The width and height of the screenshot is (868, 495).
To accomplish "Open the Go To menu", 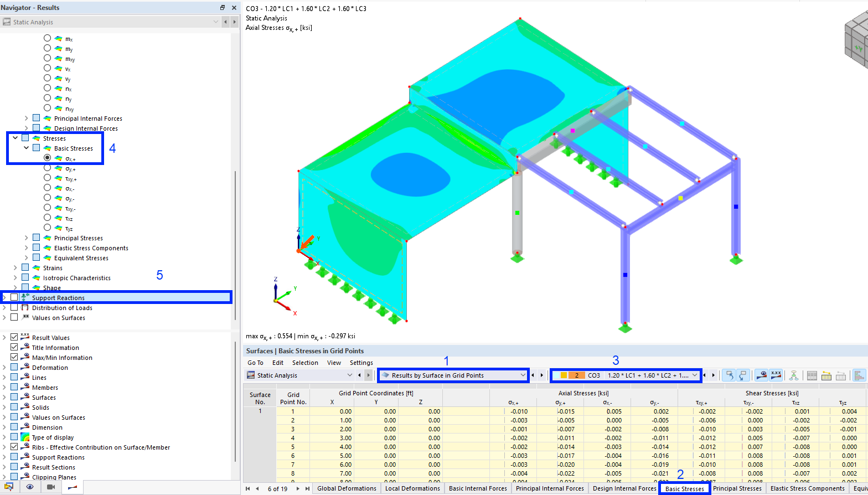I will tap(255, 363).
